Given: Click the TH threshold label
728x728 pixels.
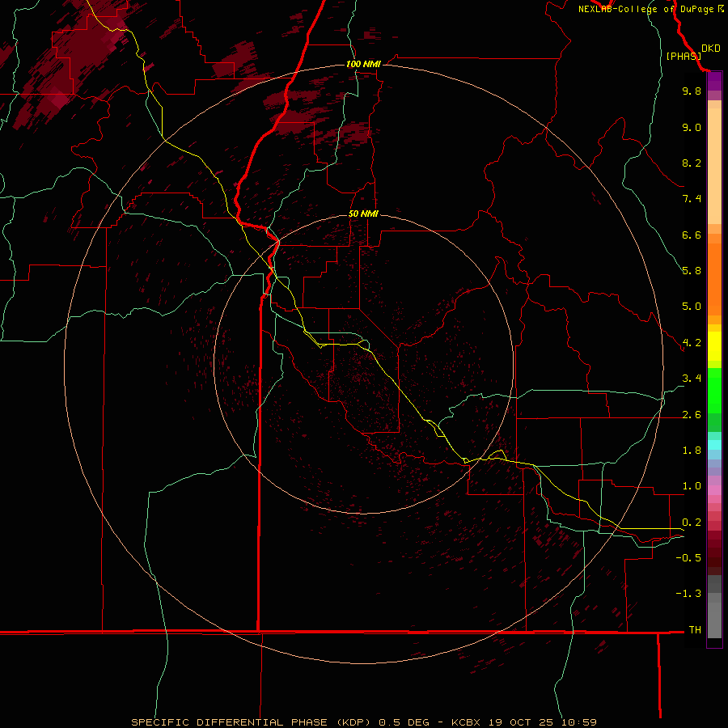Looking at the screenshot, I should [695, 630].
